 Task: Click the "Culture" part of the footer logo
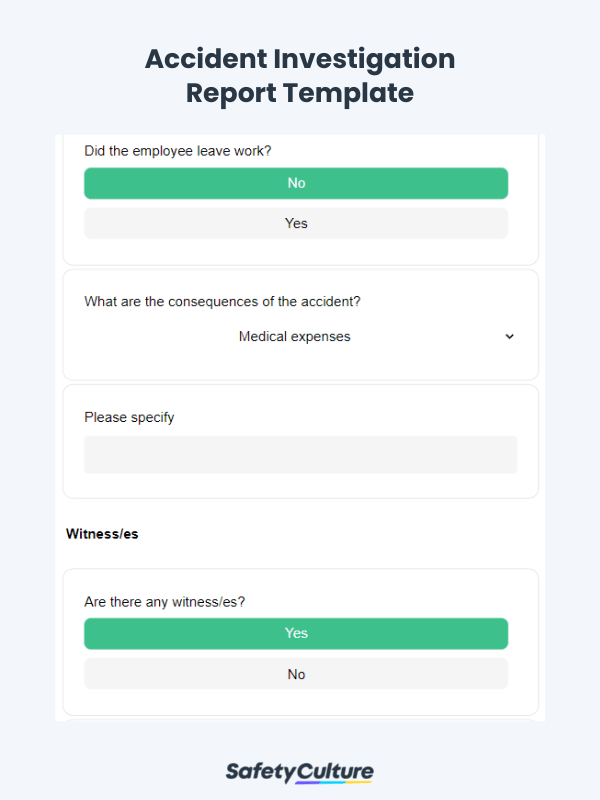(332, 771)
